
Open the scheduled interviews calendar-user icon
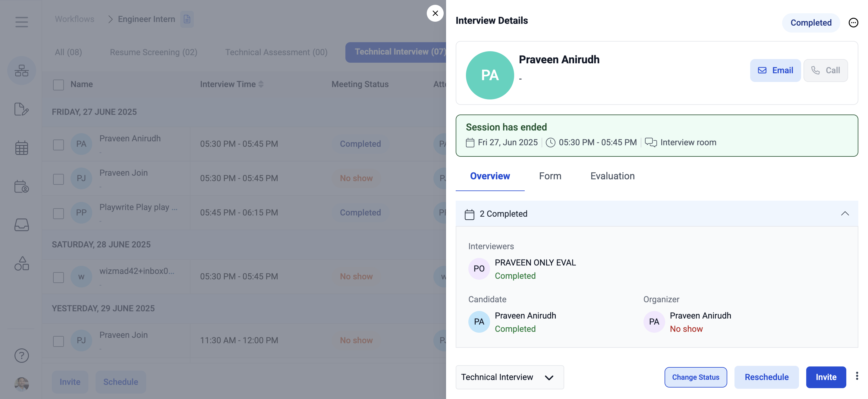click(22, 186)
